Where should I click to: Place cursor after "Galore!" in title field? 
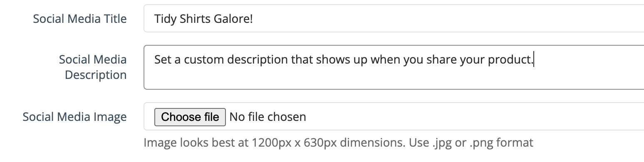click(x=253, y=19)
